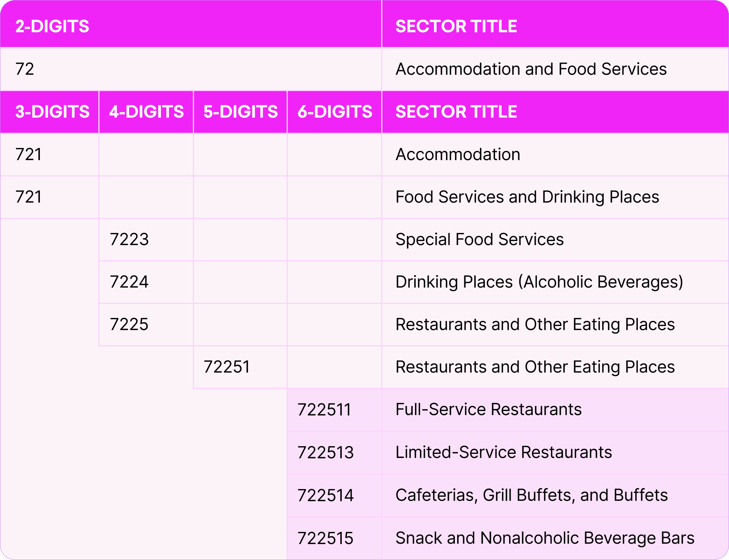Click the 6-DIGITS column header
The height and width of the screenshot is (560, 729).
point(335,112)
